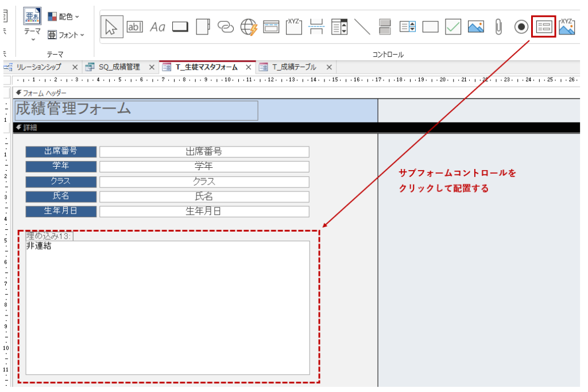Select the Check Box control
The image size is (588, 392).
click(x=453, y=26)
